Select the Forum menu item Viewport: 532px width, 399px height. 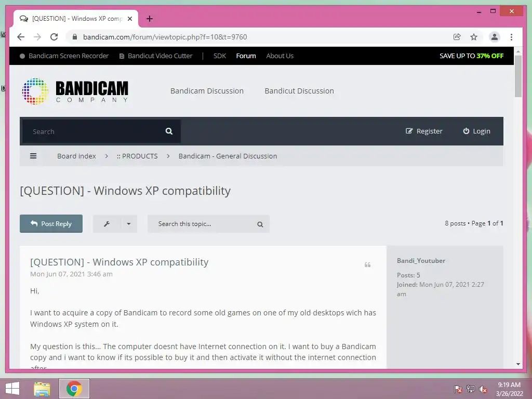coord(246,56)
